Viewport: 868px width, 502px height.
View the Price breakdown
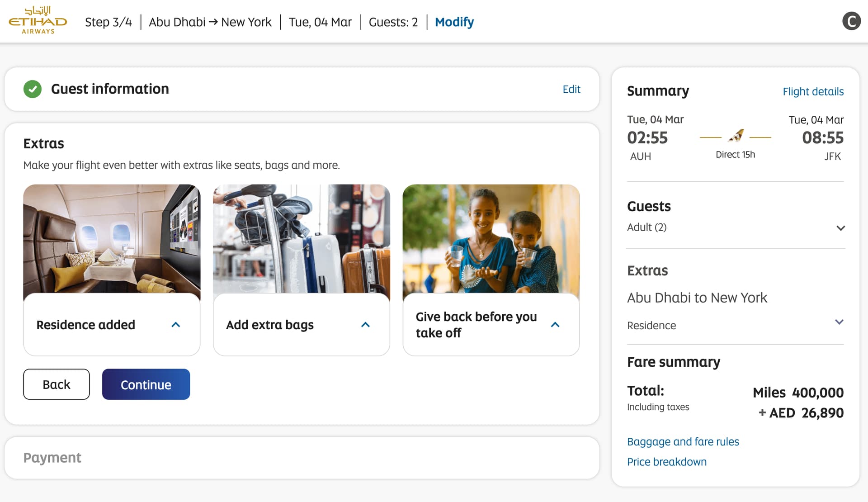[x=666, y=462]
